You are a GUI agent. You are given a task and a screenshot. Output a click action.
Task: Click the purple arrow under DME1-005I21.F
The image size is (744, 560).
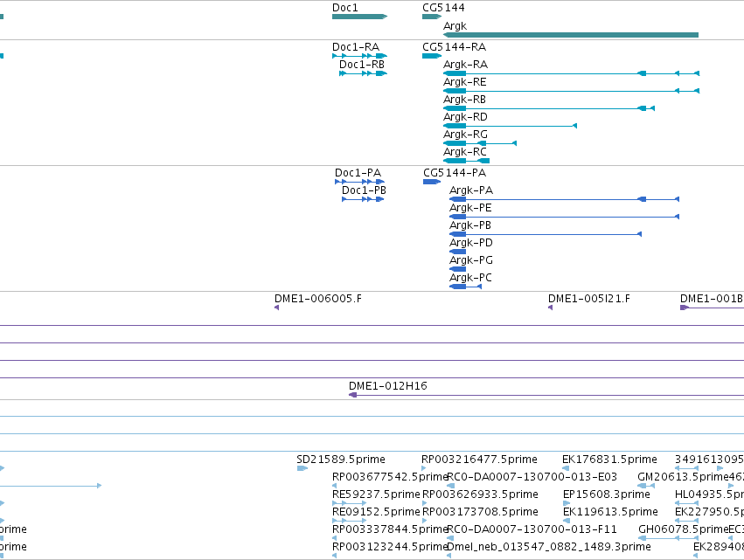(x=551, y=308)
